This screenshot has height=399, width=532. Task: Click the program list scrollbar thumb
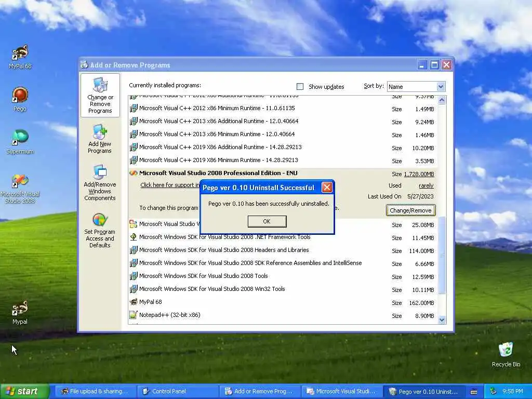click(x=442, y=255)
